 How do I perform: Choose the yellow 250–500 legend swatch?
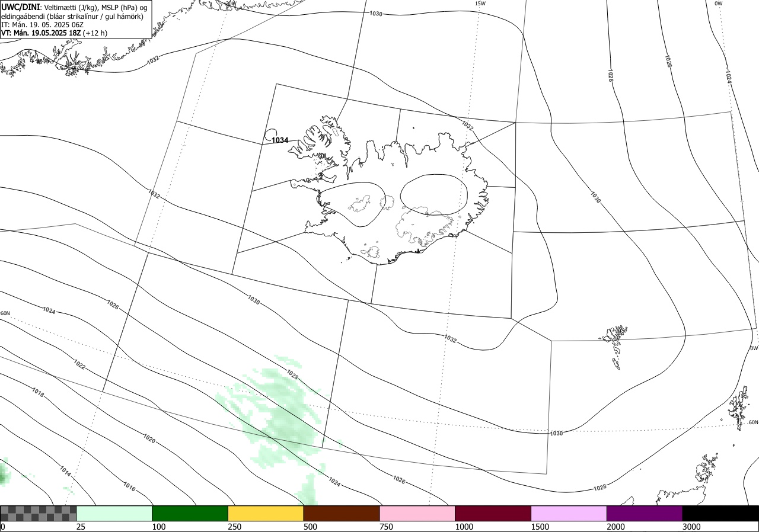pyautogui.click(x=266, y=513)
